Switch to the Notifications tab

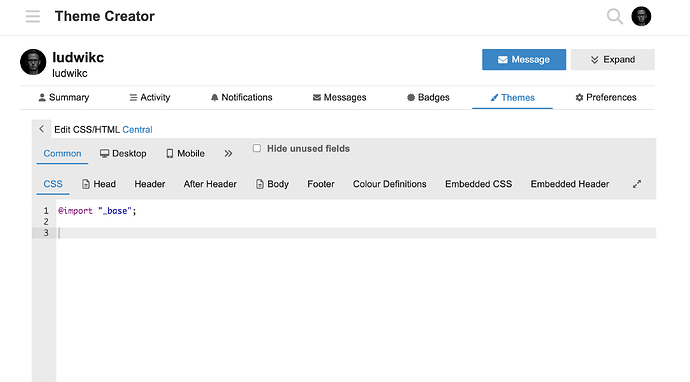pyautogui.click(x=242, y=97)
